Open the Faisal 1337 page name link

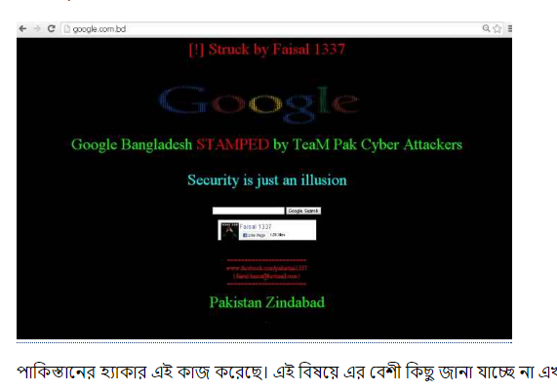point(256,226)
